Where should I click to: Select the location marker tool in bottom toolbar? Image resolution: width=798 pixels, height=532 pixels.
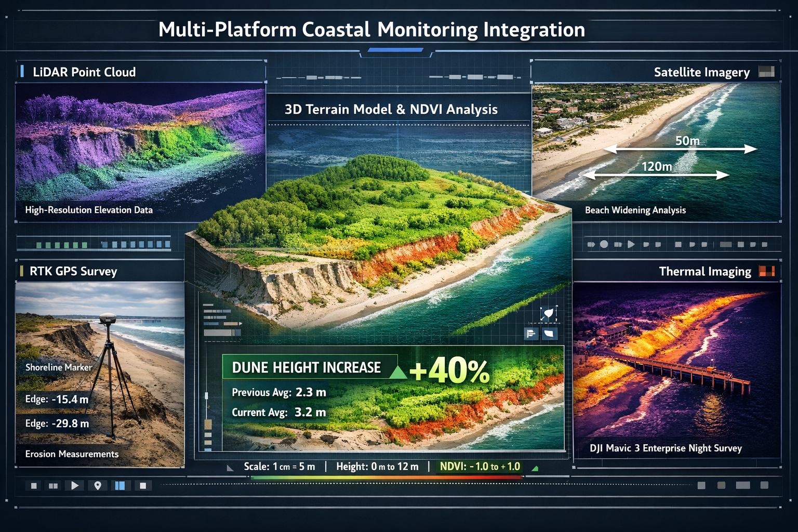click(97, 485)
